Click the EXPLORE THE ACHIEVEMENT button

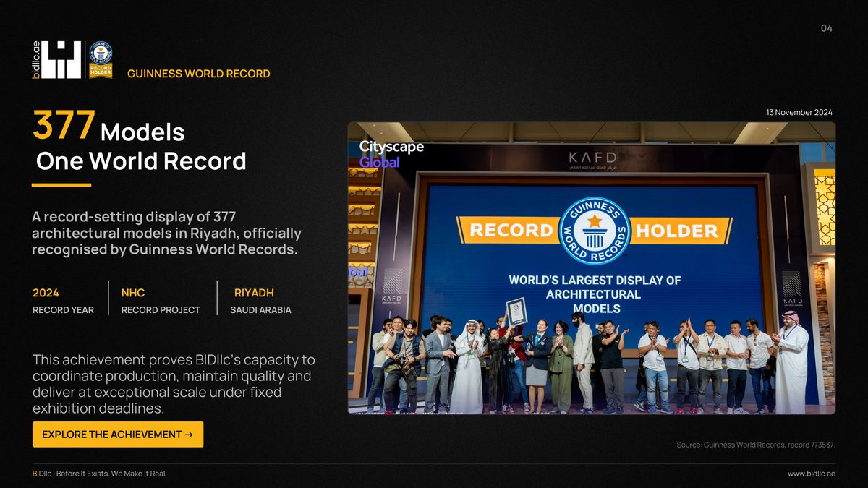tap(118, 435)
